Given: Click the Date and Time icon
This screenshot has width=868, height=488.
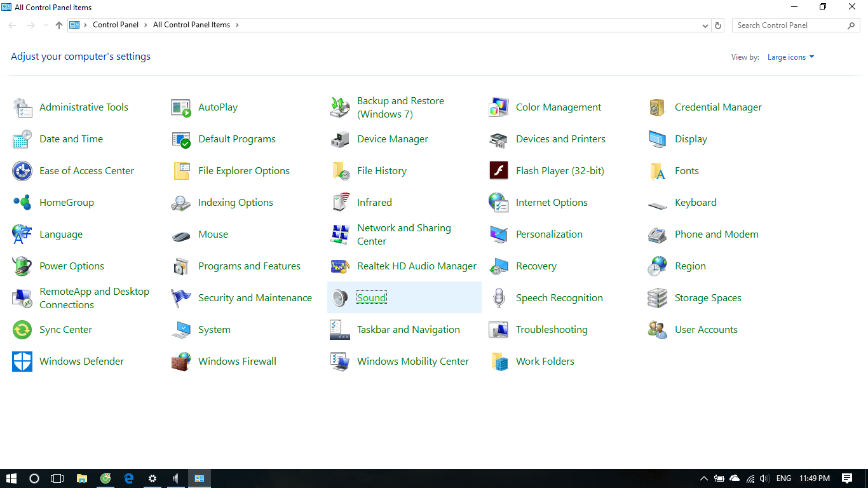Looking at the screenshot, I should click(22, 139).
